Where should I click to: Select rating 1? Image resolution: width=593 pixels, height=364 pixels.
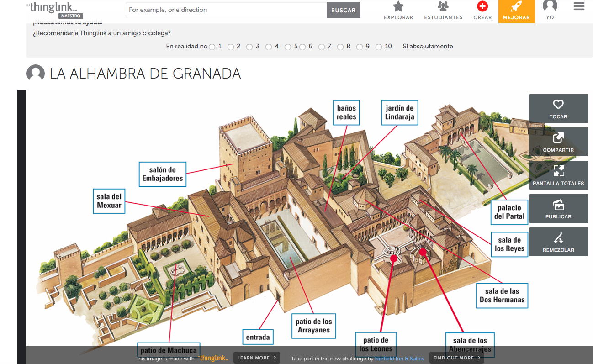pyautogui.click(x=212, y=47)
